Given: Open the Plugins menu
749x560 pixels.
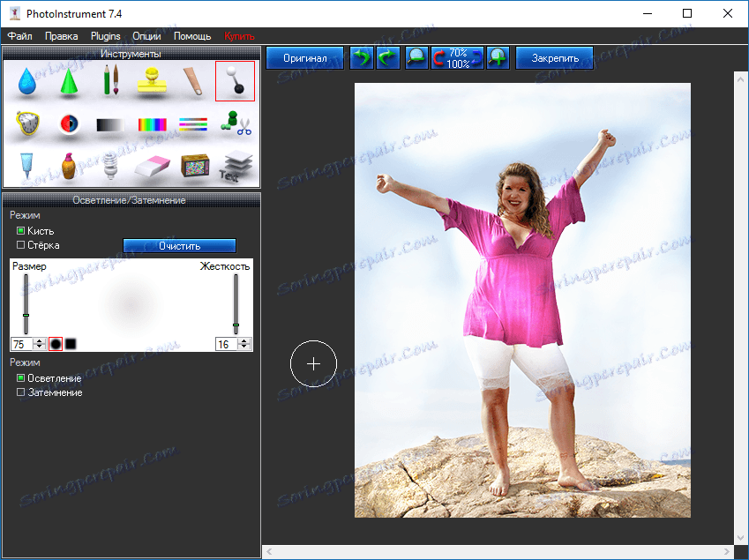Looking at the screenshot, I should click(x=106, y=36).
